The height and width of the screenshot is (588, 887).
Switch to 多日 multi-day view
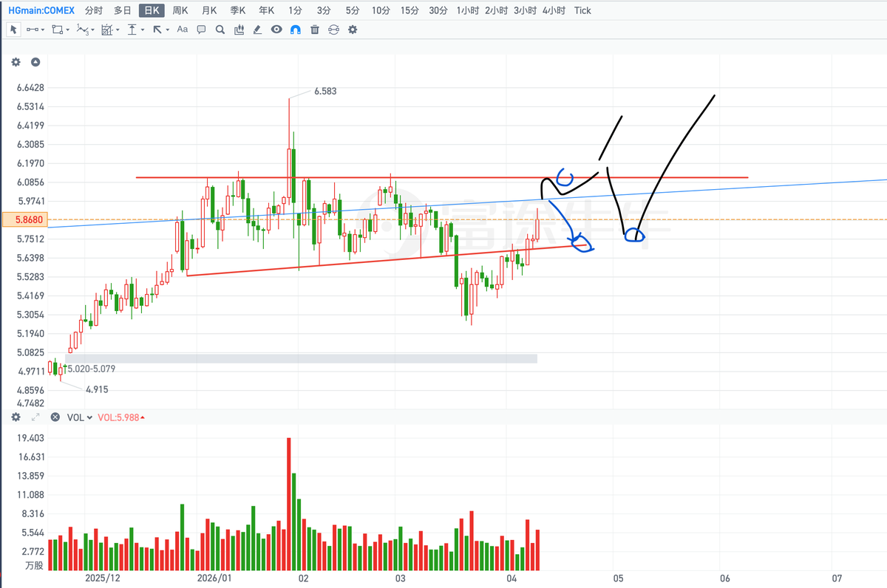pyautogui.click(x=123, y=10)
